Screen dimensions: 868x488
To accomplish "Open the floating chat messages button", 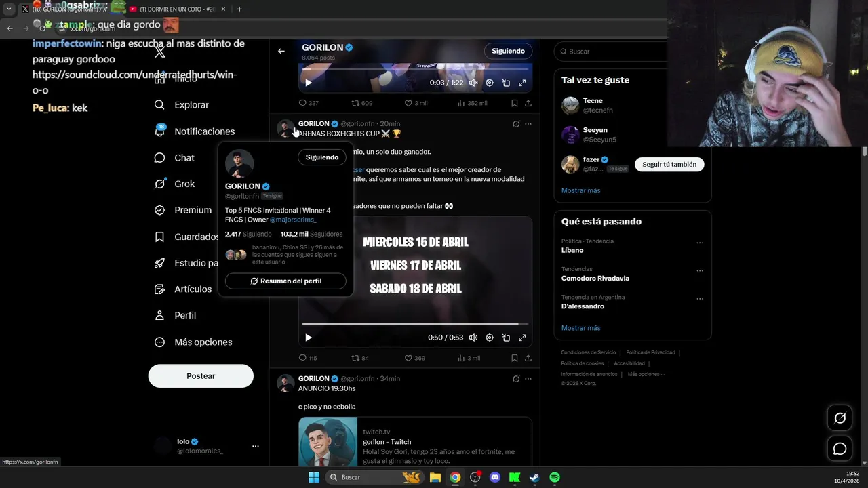I will [840, 449].
